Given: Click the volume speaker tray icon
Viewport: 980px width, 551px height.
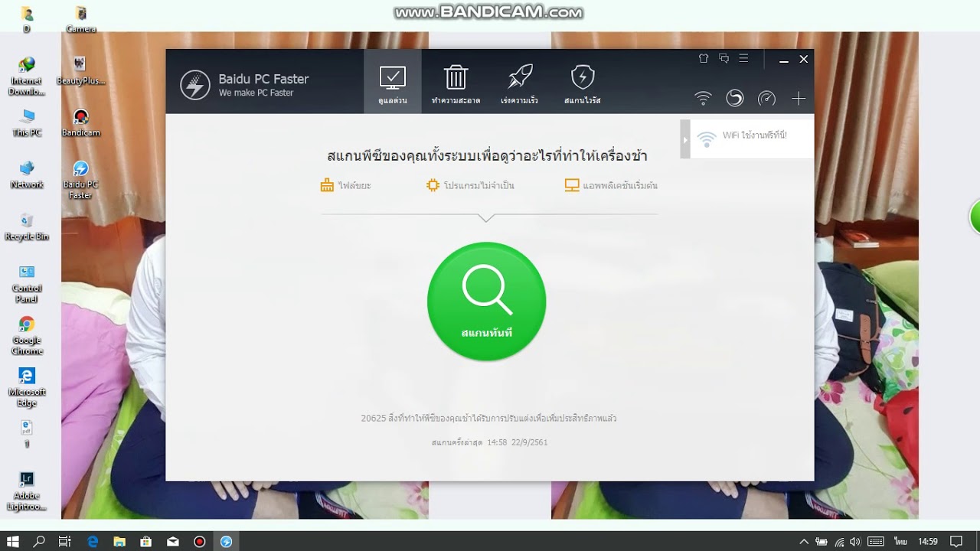Looking at the screenshot, I should click(855, 541).
